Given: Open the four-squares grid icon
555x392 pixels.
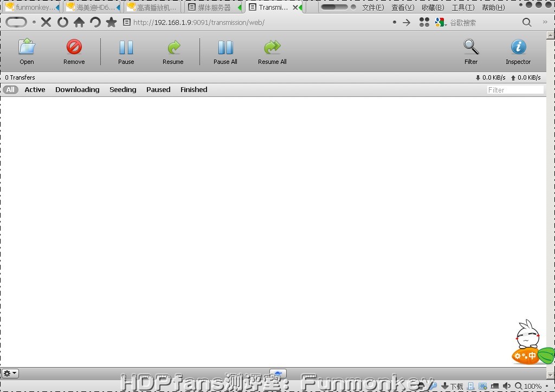Looking at the screenshot, I should click(424, 22).
